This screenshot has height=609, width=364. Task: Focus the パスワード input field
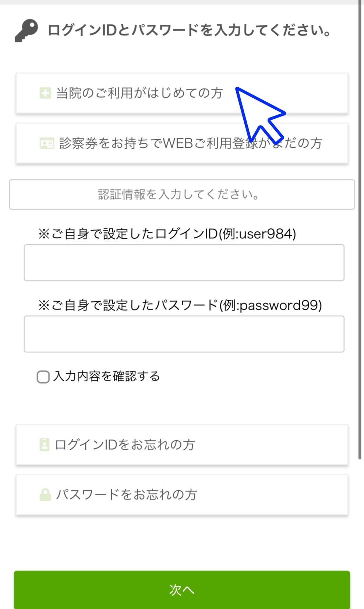[x=184, y=334]
